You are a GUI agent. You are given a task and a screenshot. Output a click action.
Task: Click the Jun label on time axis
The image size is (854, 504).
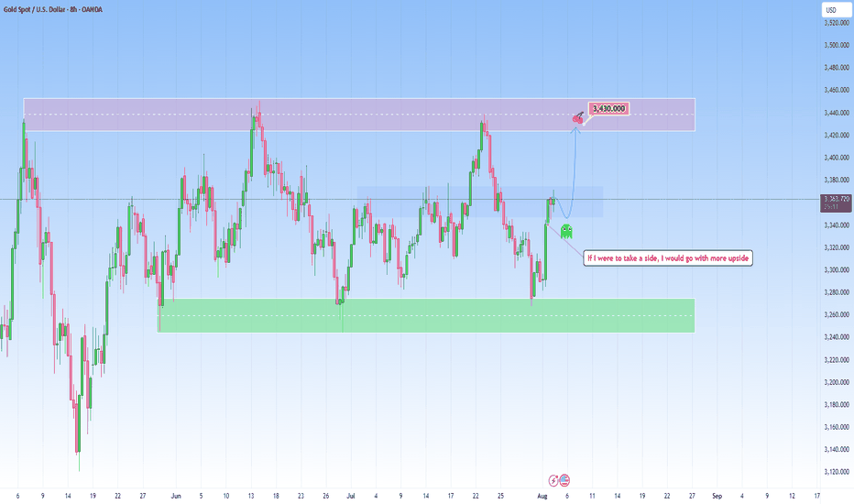(175, 496)
